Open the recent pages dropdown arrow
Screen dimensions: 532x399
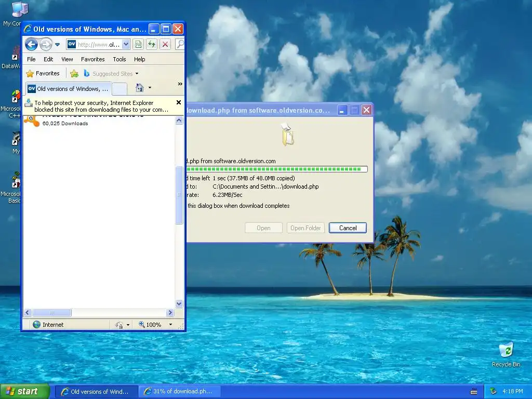(x=57, y=45)
